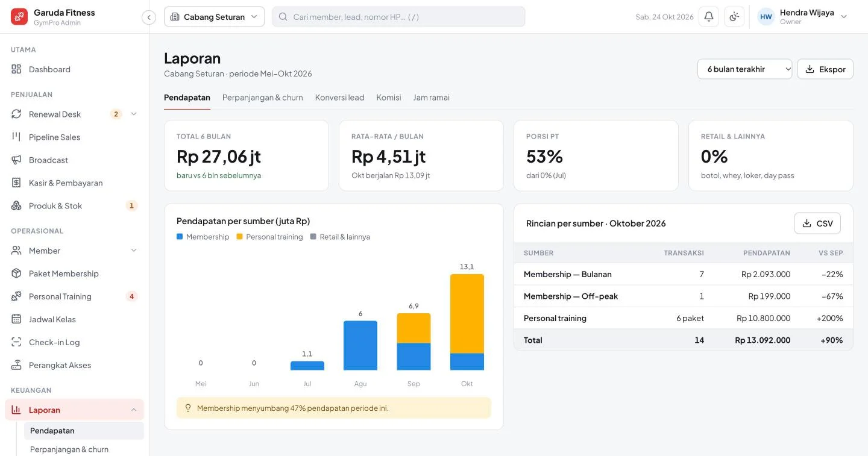Collapse the Laporan submenu chevron

point(134,410)
